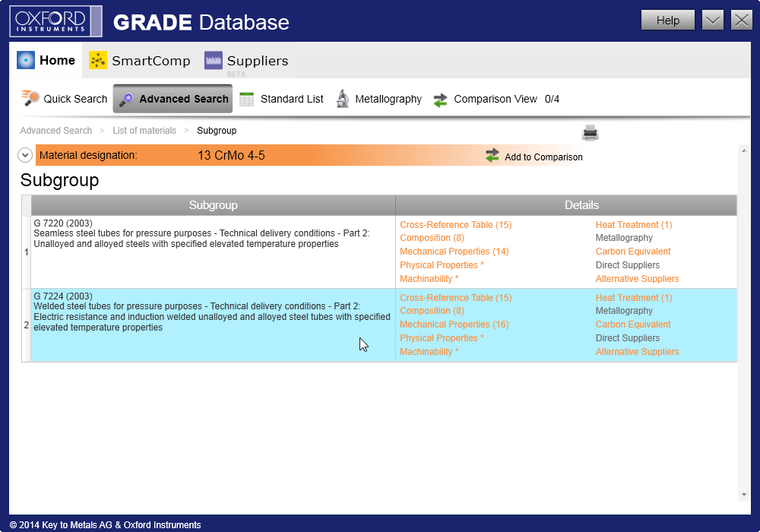Open Mechanical Properties (14) link
The width and height of the screenshot is (760, 532).
point(454,252)
